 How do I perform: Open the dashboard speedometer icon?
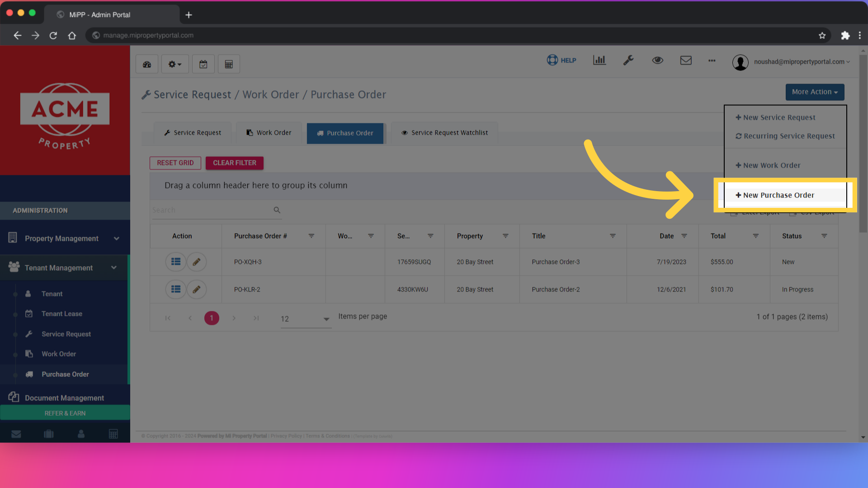click(x=147, y=64)
